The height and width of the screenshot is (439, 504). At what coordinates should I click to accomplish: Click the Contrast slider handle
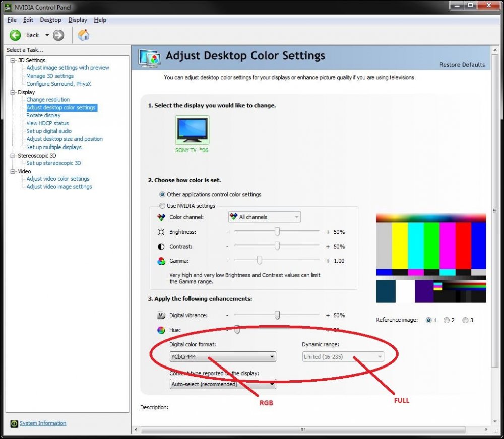277,246
